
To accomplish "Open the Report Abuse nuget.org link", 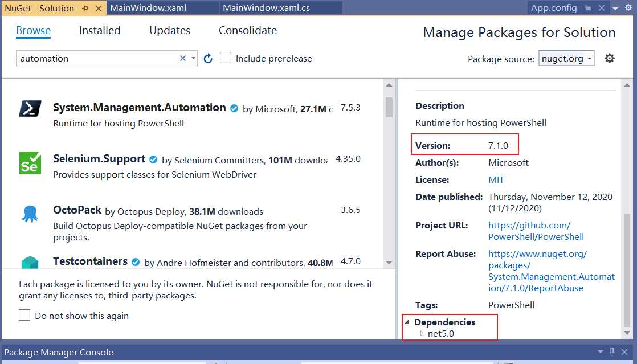I will pos(552,271).
